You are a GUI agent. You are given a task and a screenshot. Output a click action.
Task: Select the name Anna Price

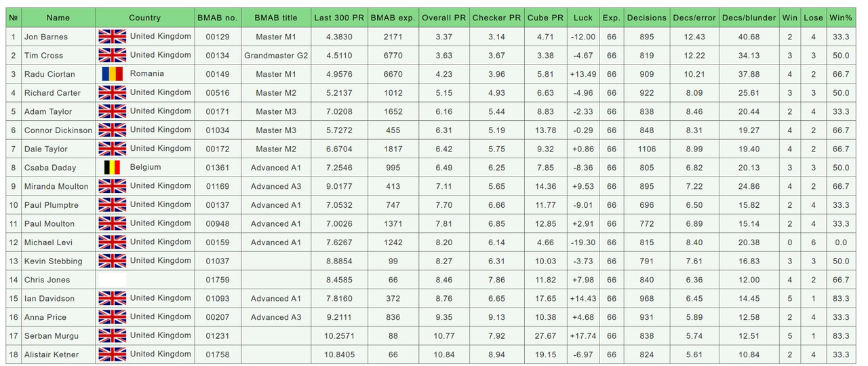(45, 317)
